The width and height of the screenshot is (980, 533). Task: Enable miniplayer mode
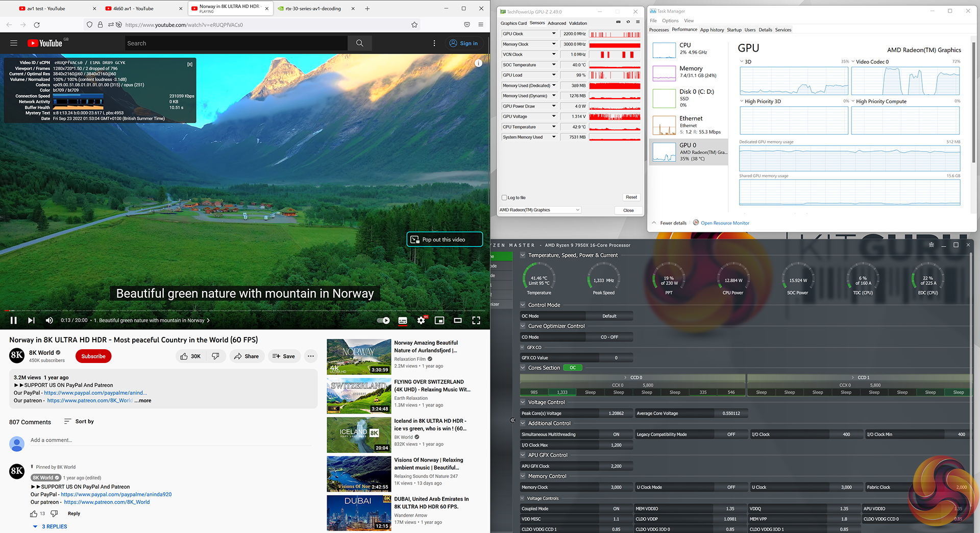click(439, 321)
